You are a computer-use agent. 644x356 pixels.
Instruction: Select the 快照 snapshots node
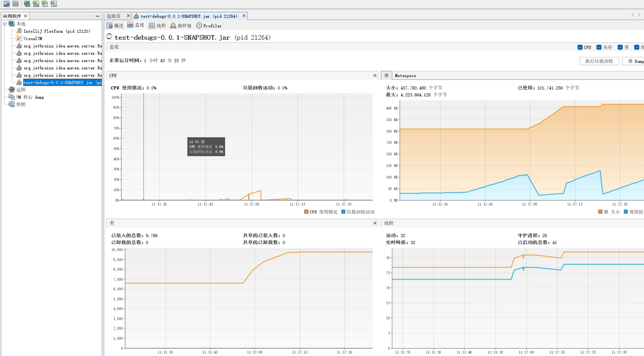coord(21,104)
